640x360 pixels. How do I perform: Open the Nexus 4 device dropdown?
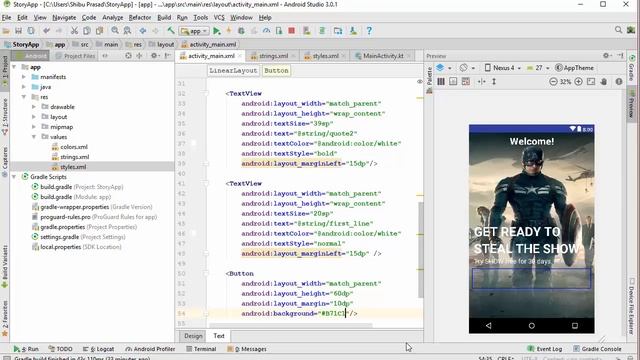[x=502, y=68]
